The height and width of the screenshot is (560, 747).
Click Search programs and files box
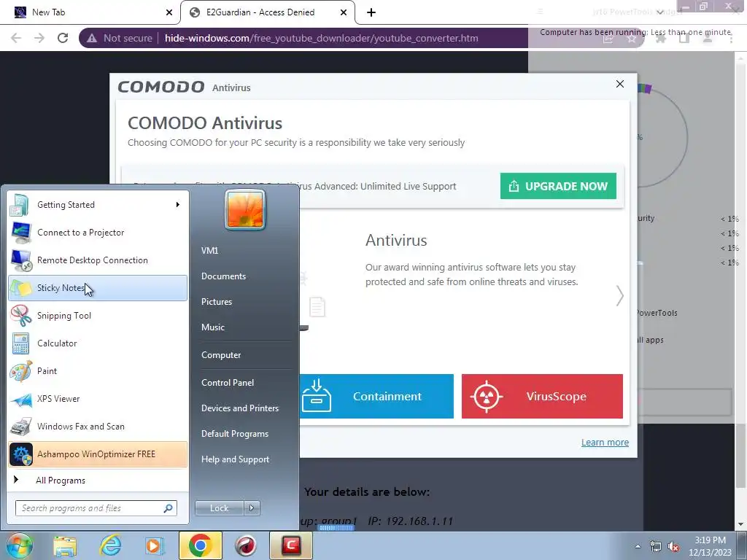click(96, 508)
